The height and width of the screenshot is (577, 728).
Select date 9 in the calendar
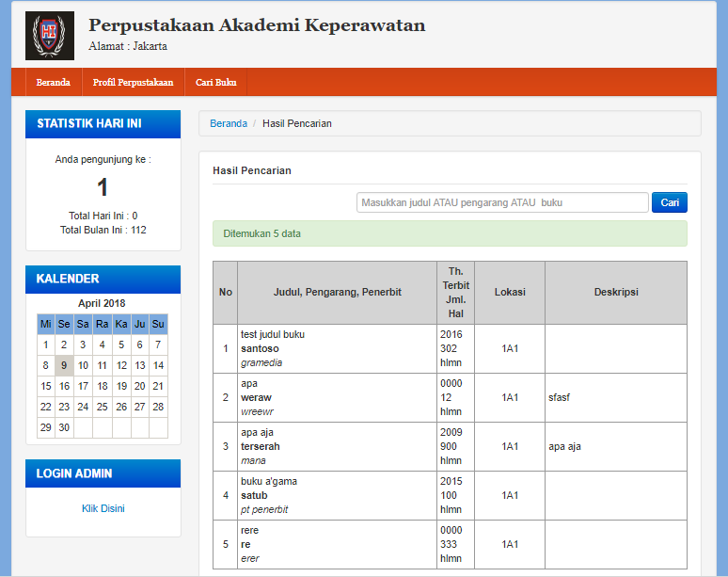(64, 365)
